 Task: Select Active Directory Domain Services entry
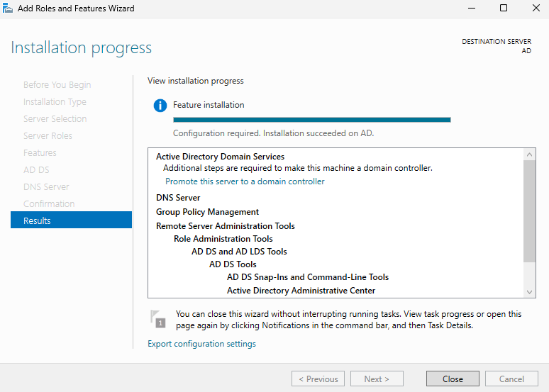pos(220,157)
